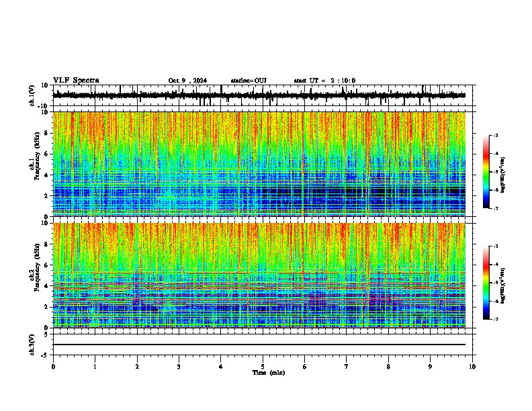Click the ch.1 voltage waveform trace
The width and height of the screenshot is (532, 411).
(259, 95)
